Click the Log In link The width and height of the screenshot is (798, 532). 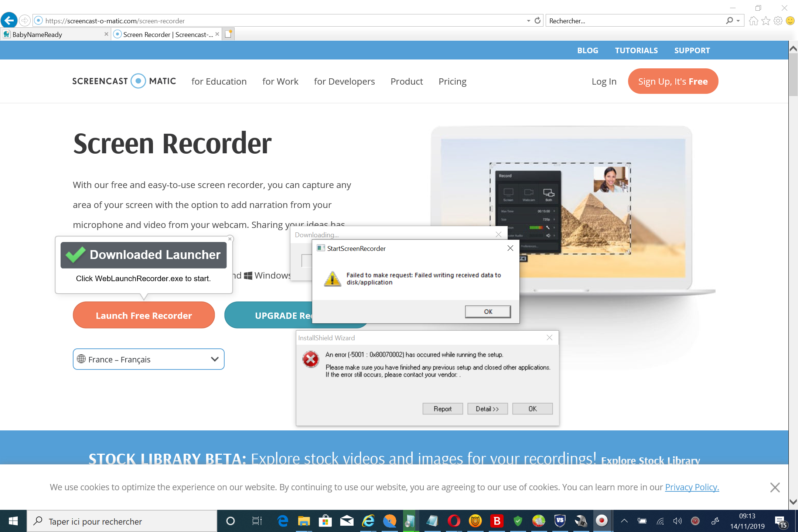[x=604, y=81]
